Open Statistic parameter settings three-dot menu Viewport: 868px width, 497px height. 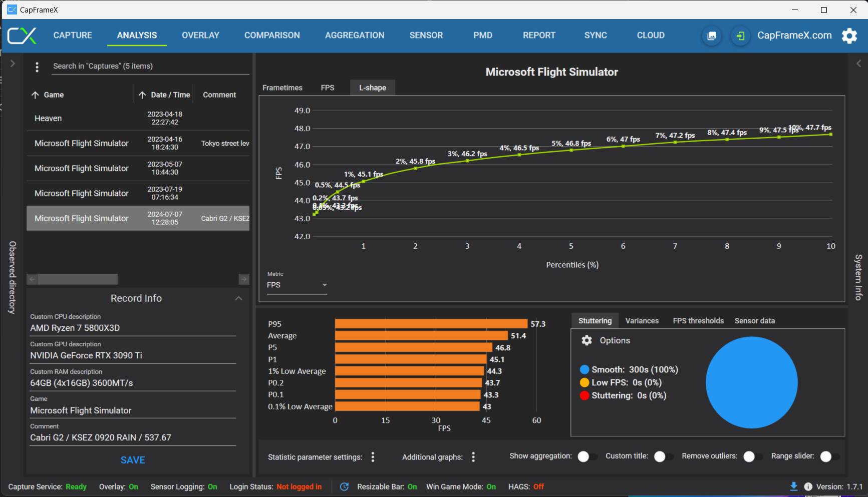(373, 457)
